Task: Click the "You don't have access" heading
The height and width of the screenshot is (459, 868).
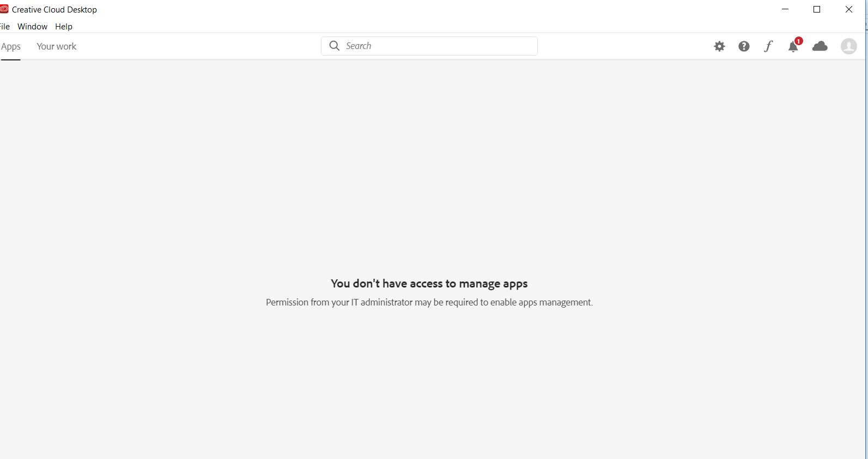Action: pyautogui.click(x=429, y=284)
